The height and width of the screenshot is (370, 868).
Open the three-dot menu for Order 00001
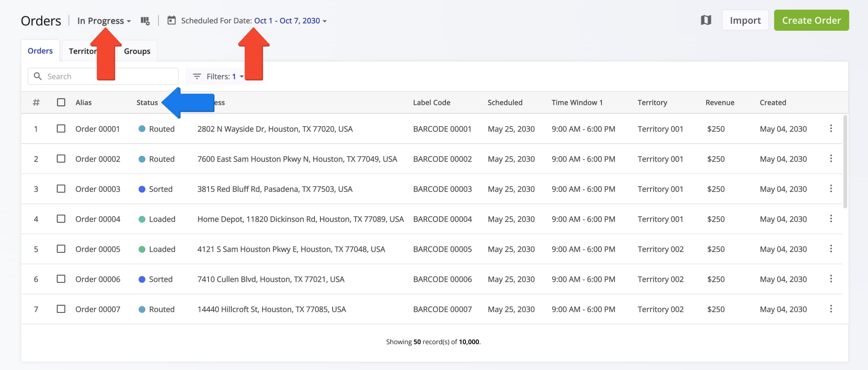point(831,128)
